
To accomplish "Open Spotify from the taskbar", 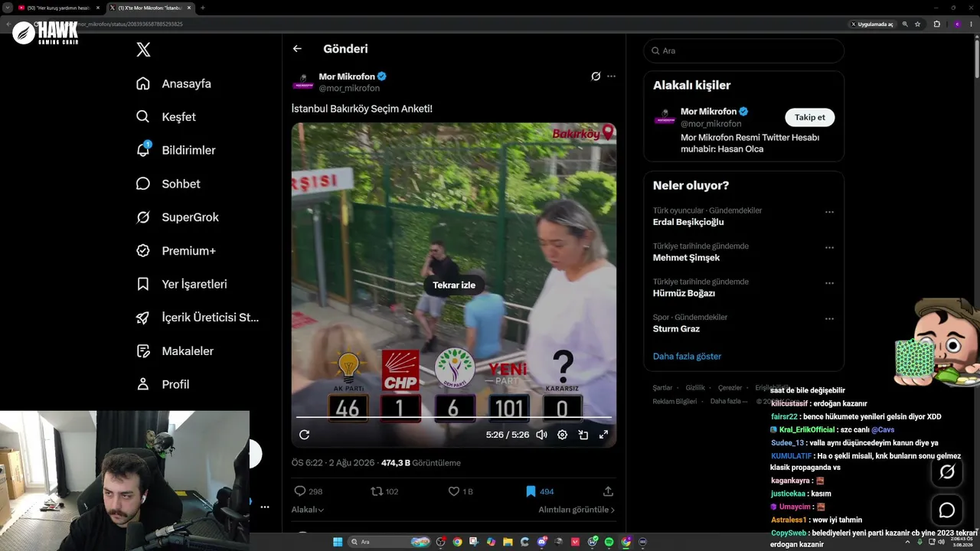I will 609,542.
